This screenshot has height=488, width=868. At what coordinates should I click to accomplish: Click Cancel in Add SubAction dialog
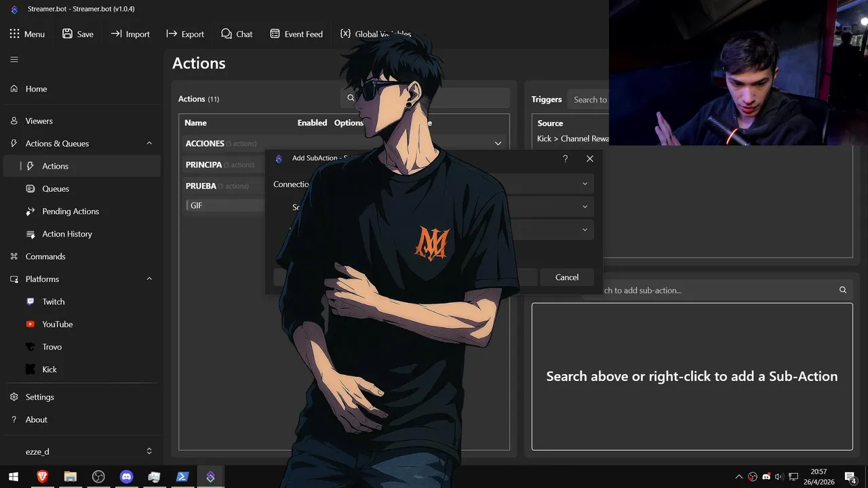pos(567,277)
